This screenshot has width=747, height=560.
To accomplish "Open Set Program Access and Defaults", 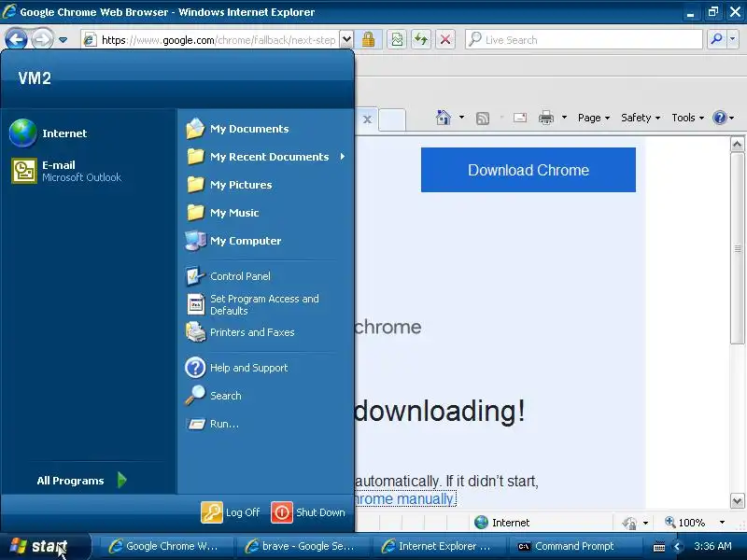I will 265,304.
